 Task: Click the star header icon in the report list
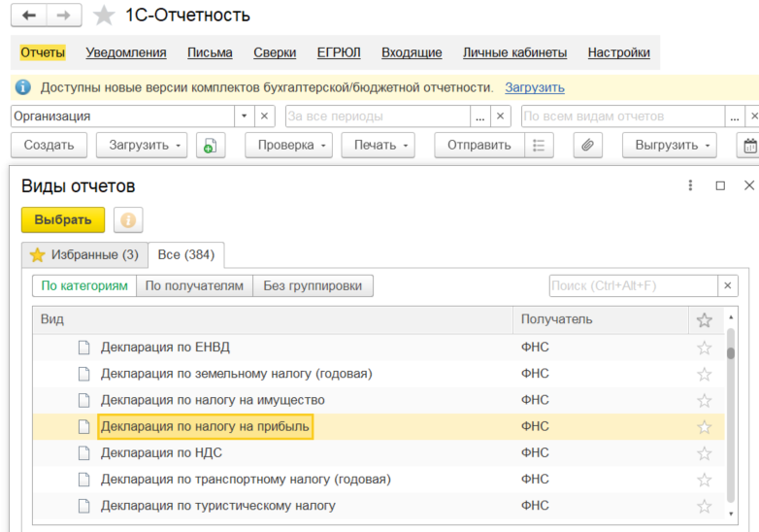click(705, 319)
